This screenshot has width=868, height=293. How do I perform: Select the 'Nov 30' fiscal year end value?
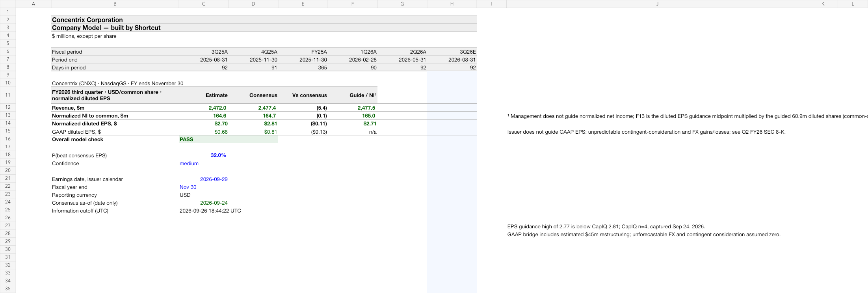click(x=204, y=187)
